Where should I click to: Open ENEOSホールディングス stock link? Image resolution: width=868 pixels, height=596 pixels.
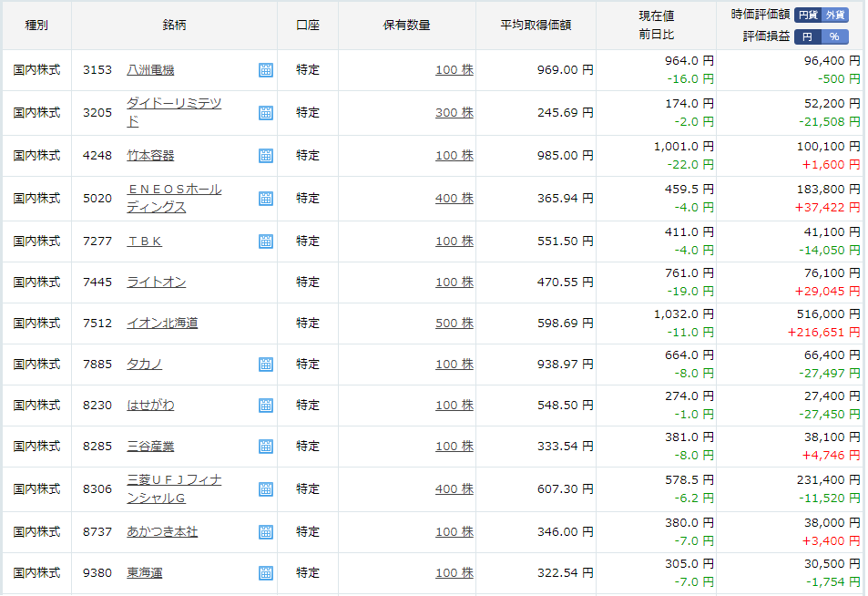174,199
